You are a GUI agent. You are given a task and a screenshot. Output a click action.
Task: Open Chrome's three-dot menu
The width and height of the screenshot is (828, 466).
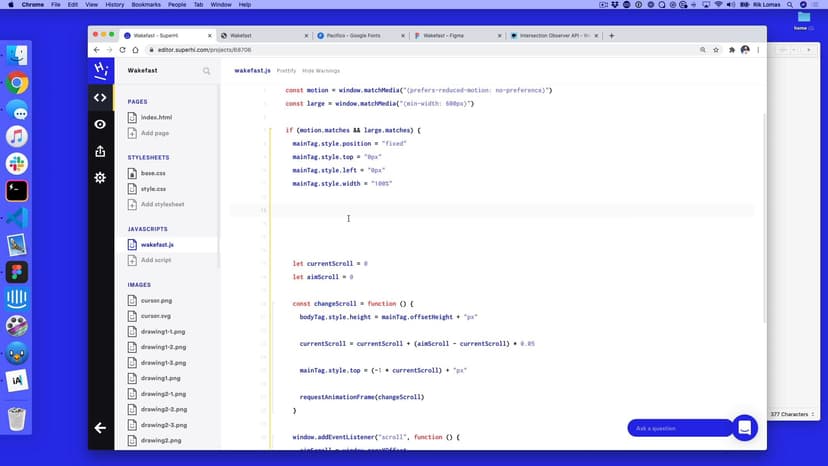click(759, 49)
